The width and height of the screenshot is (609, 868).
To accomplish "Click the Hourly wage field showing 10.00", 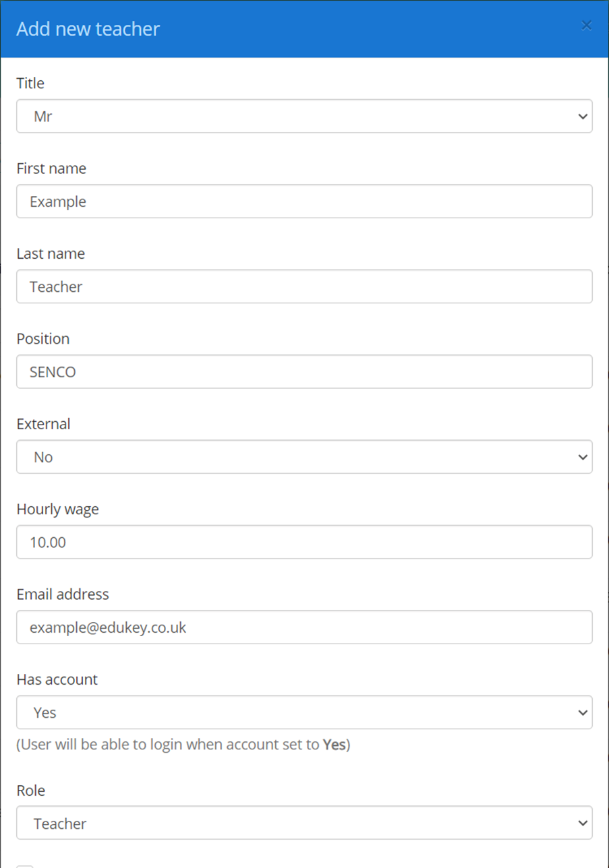I will (304, 542).
